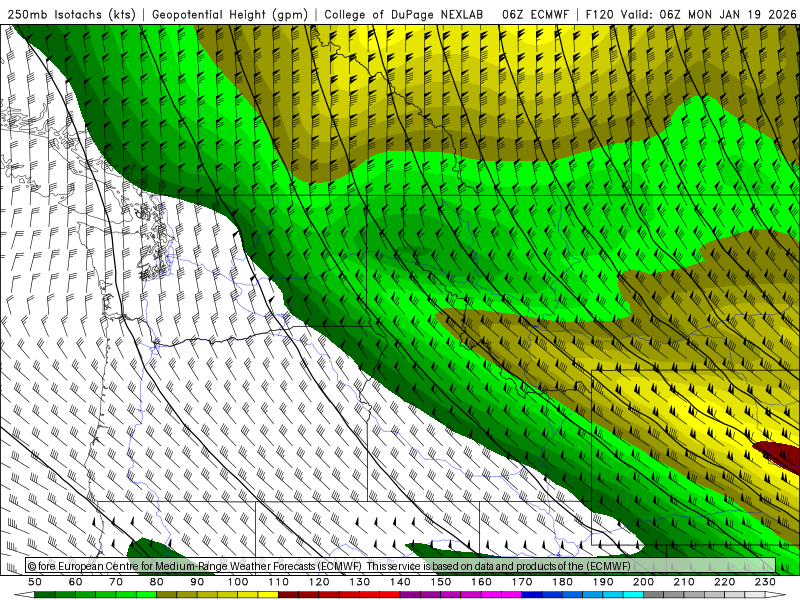Click the "F120" forecast hour label
Image resolution: width=800 pixels, height=600 pixels.
click(x=599, y=15)
